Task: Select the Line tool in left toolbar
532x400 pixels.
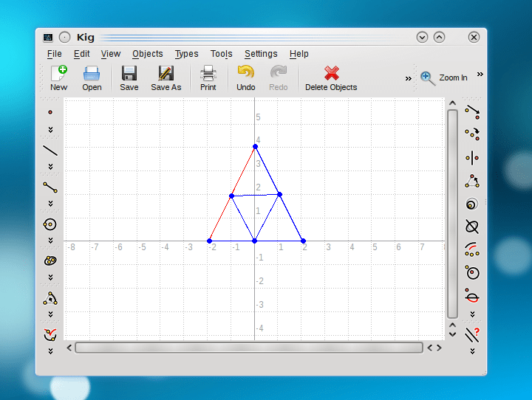Action: click(50, 151)
